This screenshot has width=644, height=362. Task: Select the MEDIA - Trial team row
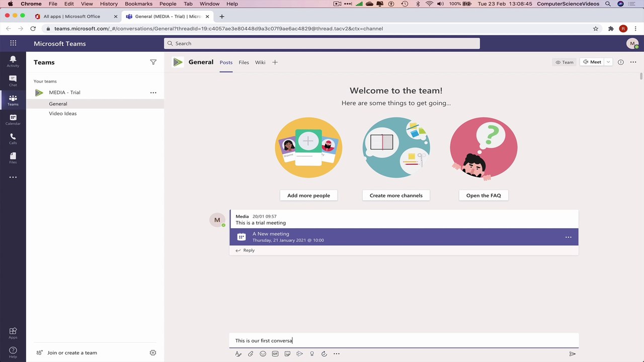tap(95, 93)
